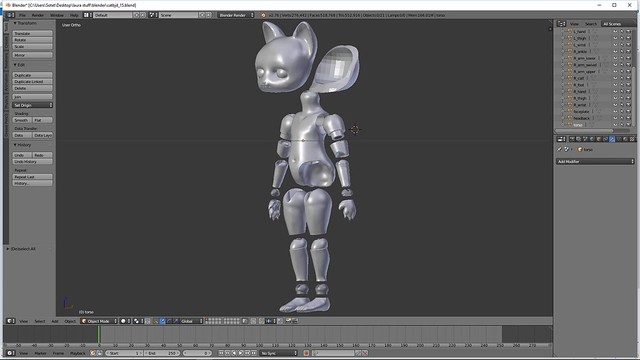Click the red auto-keyframe record button
640x360 pixels.
[x=306, y=353]
